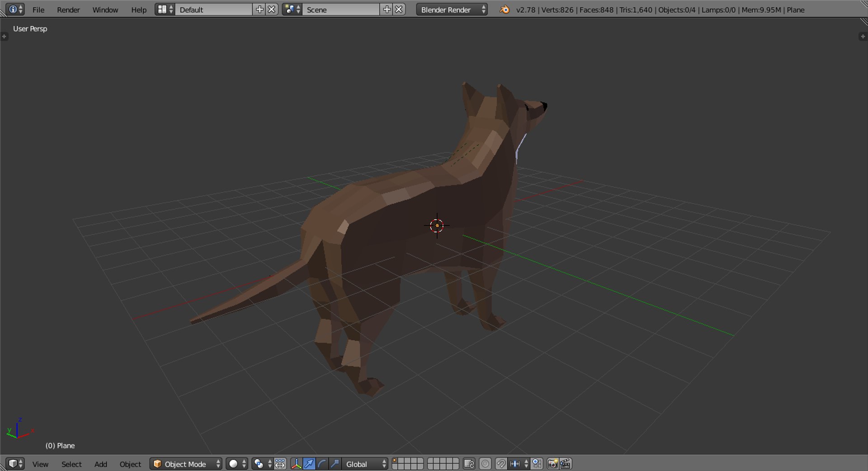Open the Object menu in viewport header

(130, 464)
